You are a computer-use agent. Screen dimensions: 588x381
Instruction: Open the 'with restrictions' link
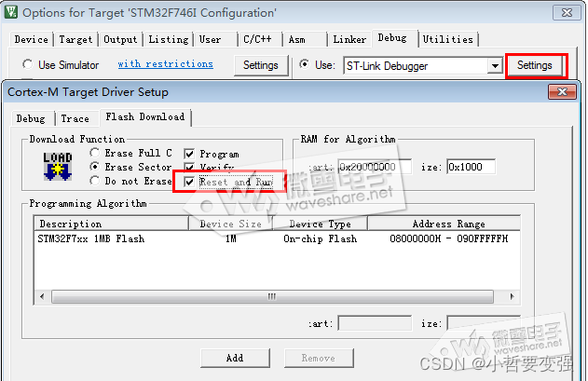(165, 64)
